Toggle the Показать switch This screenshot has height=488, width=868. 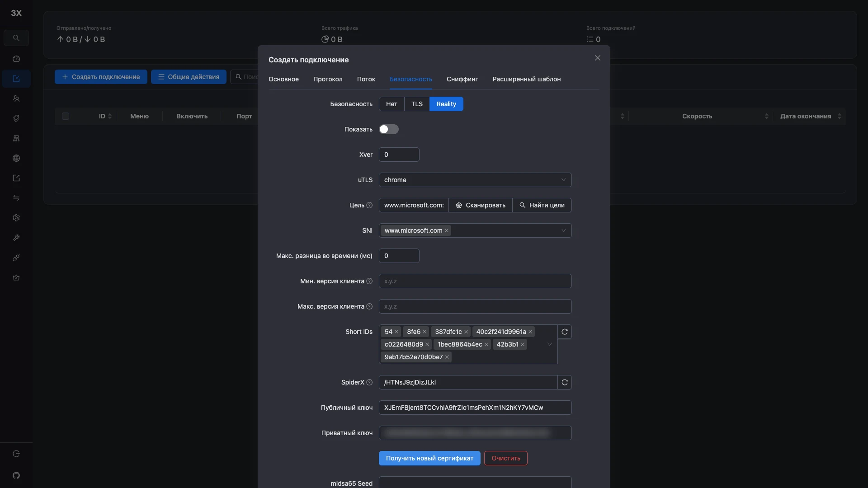tap(389, 129)
